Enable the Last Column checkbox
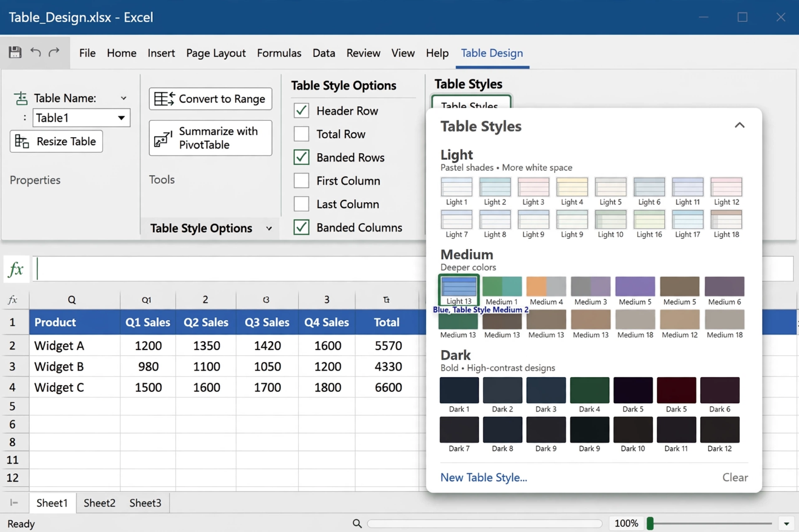Image resolution: width=799 pixels, height=532 pixels. pos(302,204)
